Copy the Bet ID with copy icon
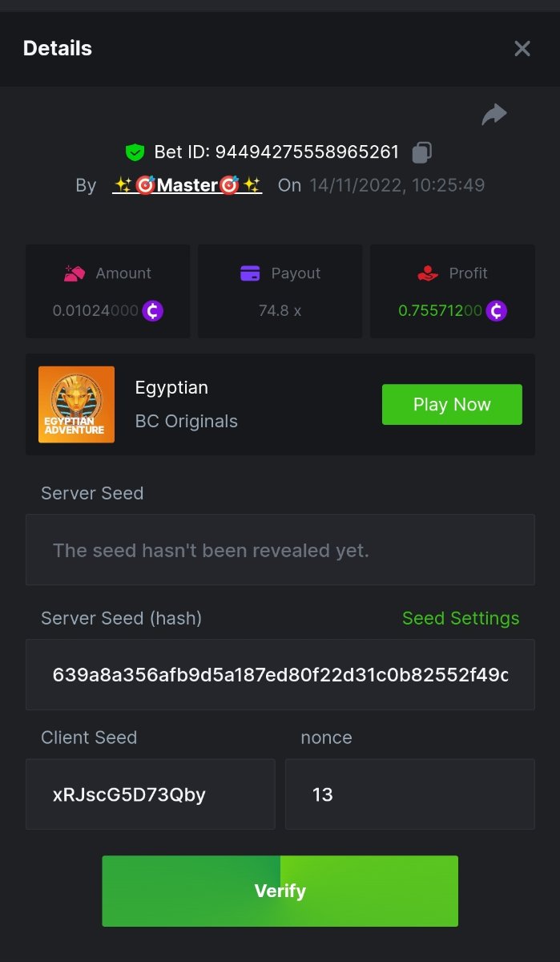Image resolution: width=560 pixels, height=962 pixels. tap(422, 152)
